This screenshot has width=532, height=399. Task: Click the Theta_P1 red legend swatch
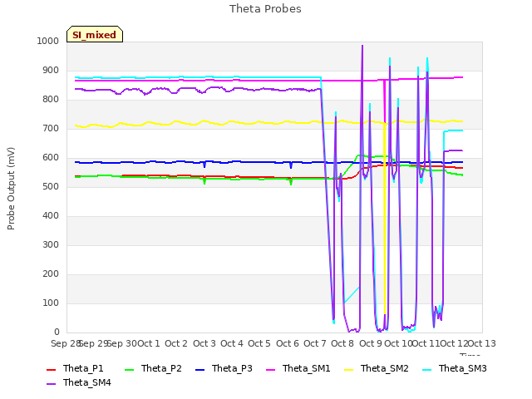[51, 369]
